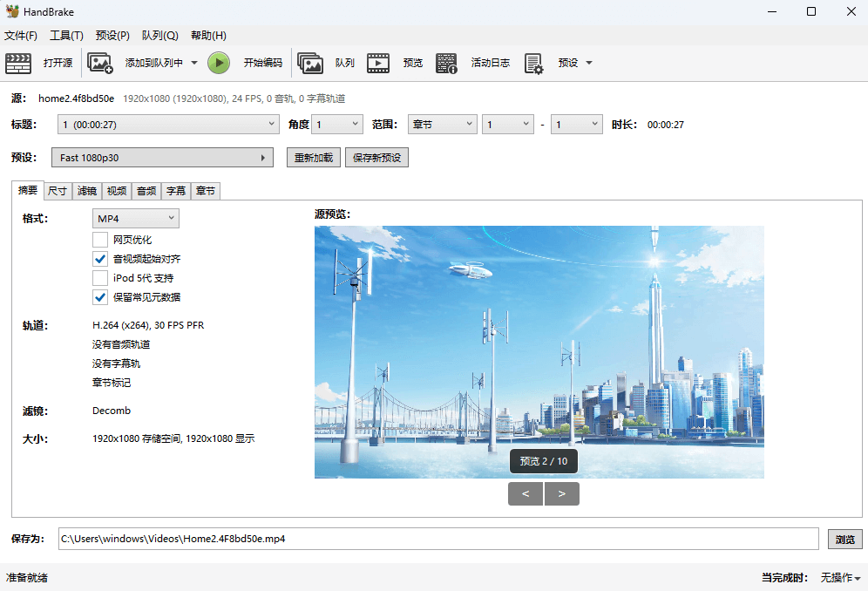Open the Fast 1080p30 preset selector
868x591 pixels.
(x=162, y=157)
